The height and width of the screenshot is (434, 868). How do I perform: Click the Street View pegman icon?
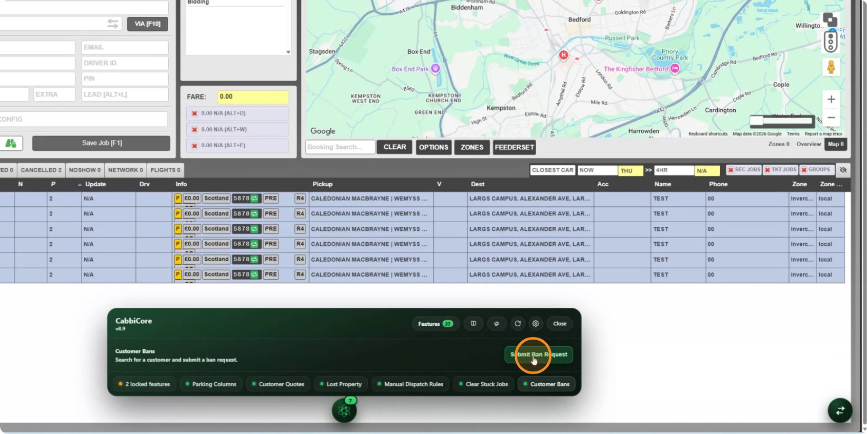point(831,67)
